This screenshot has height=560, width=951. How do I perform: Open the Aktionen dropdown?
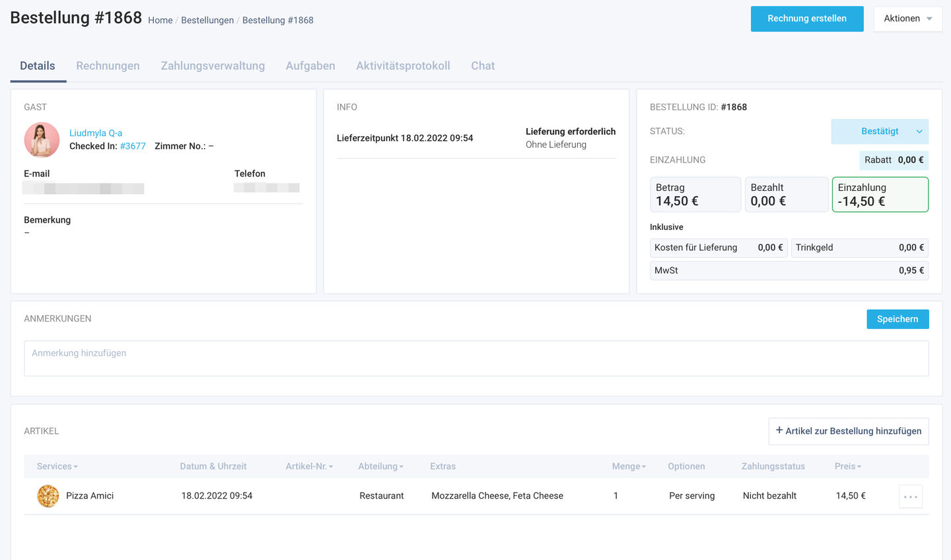pos(908,18)
